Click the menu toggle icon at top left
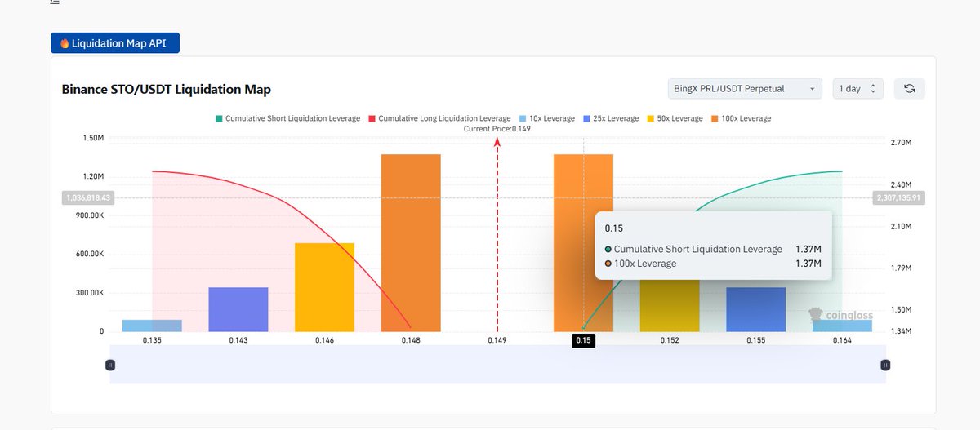The height and width of the screenshot is (430, 980). coord(55,2)
